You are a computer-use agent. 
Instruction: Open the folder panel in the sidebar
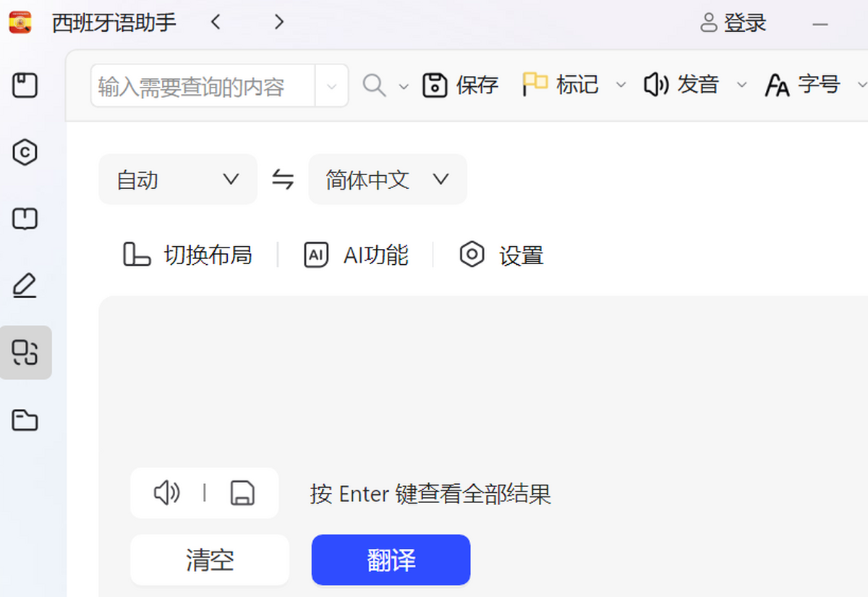26,420
